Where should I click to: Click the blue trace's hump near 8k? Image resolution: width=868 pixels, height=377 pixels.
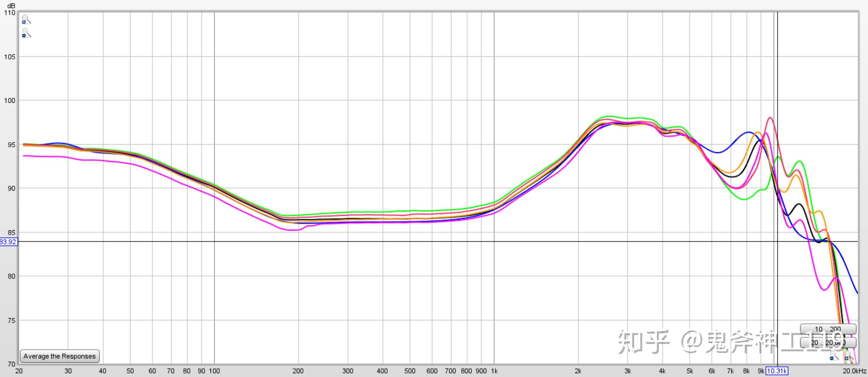point(748,132)
